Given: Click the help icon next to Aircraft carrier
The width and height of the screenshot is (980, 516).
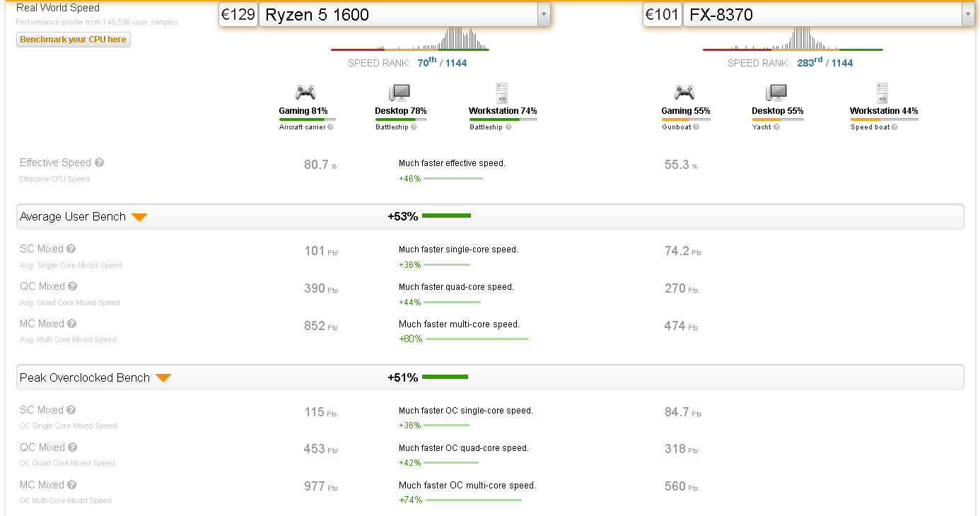Looking at the screenshot, I should point(330,127).
